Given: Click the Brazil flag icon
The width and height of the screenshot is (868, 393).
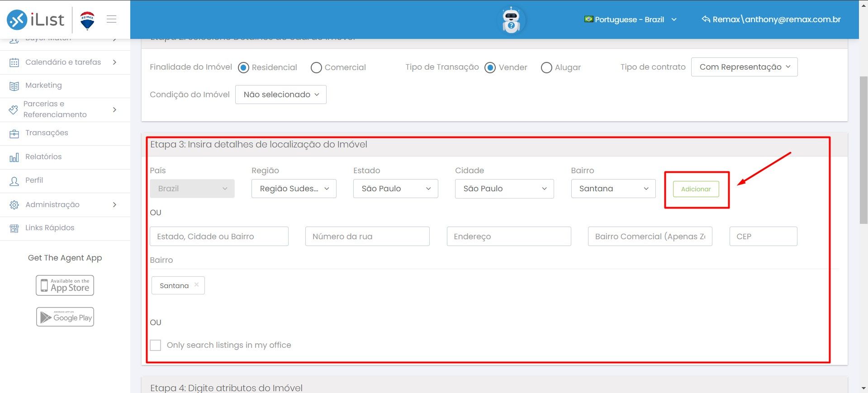Looking at the screenshot, I should (588, 19).
